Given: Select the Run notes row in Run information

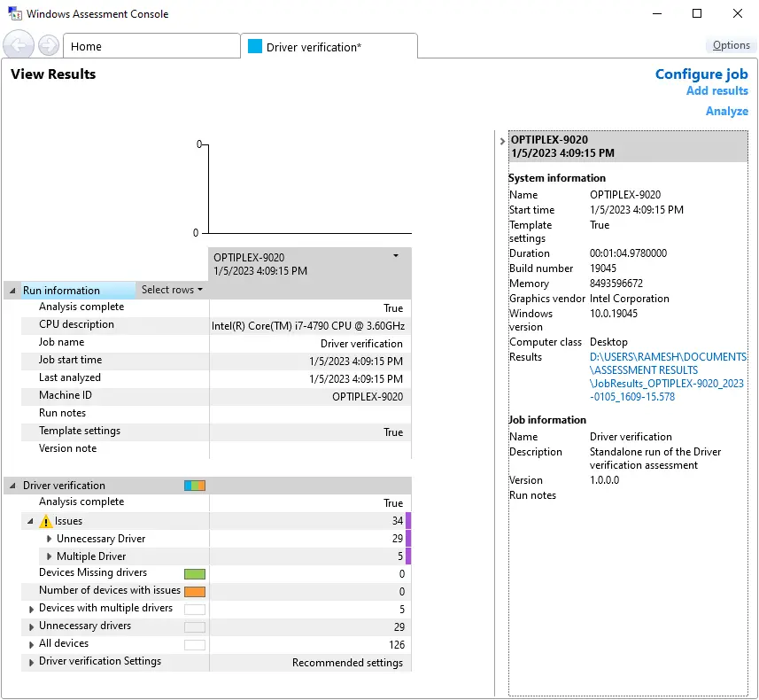Looking at the screenshot, I should pyautogui.click(x=216, y=413).
